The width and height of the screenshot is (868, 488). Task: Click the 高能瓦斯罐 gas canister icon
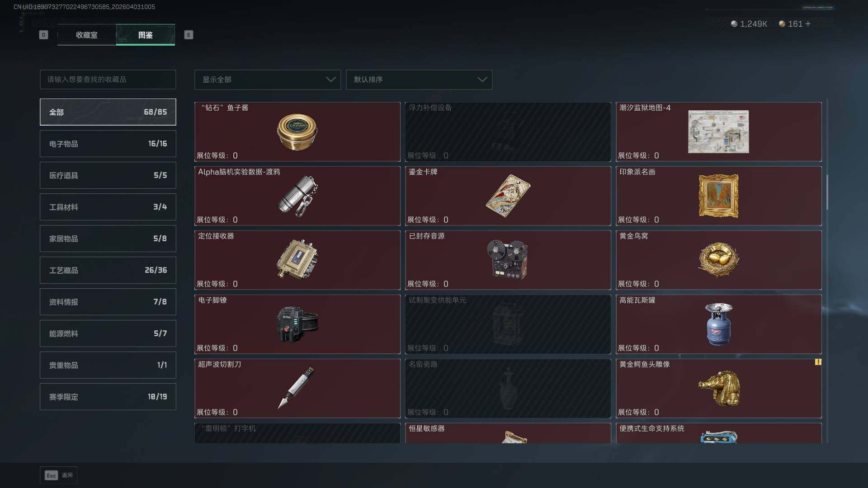718,324
